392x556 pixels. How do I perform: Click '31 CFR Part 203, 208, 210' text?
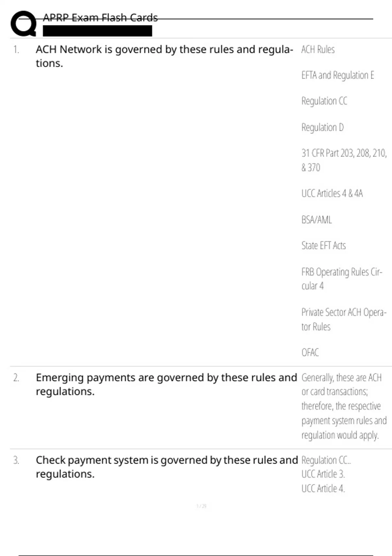(344, 153)
